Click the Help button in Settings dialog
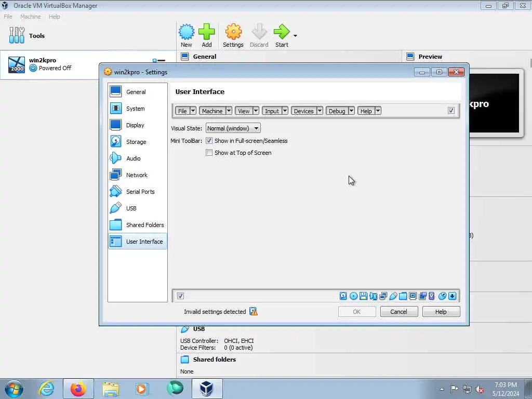 click(x=441, y=312)
